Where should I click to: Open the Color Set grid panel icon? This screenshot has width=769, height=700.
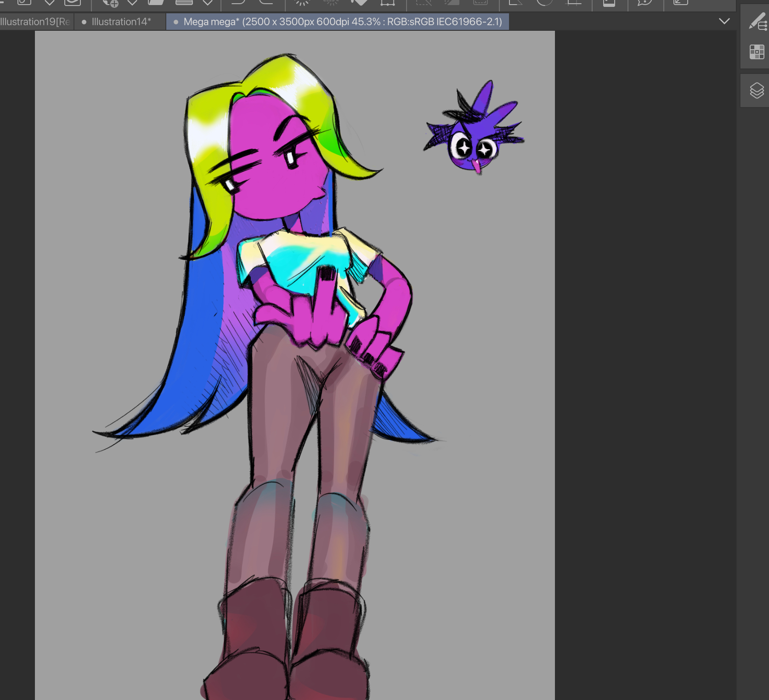757,52
